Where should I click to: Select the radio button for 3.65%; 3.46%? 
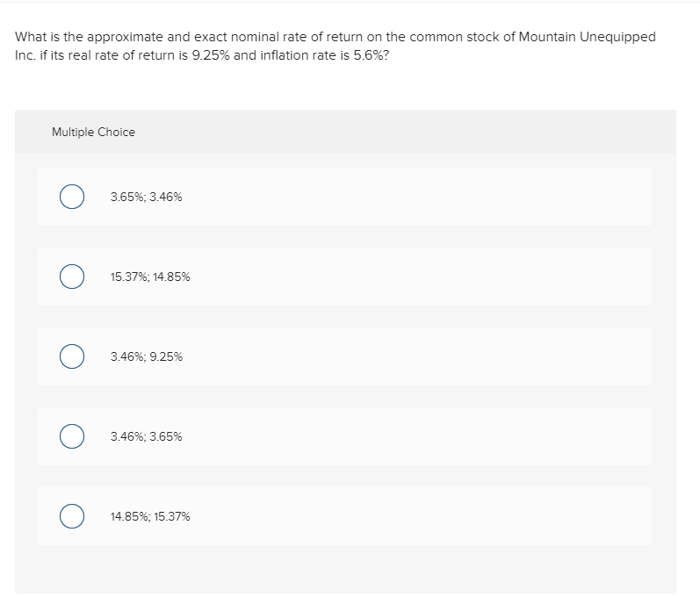72,197
